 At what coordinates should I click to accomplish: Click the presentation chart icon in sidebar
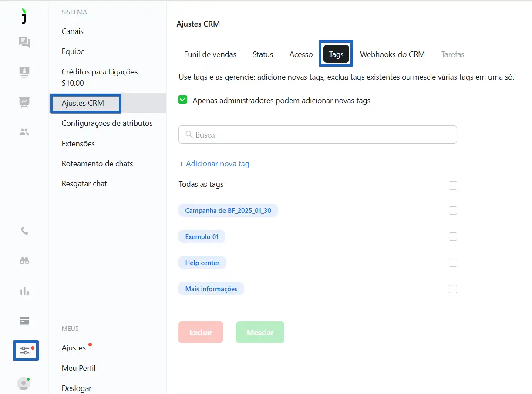pyautogui.click(x=24, y=102)
